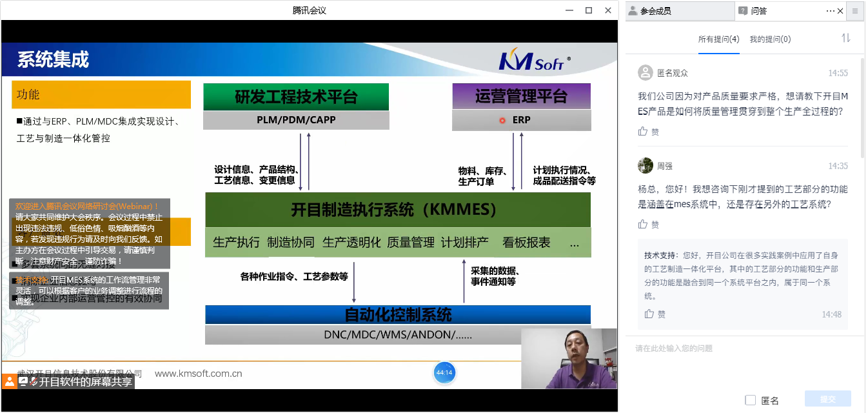Screen dimensions: 868x413
Task: Click 周强's profile avatar
Action: click(x=646, y=166)
